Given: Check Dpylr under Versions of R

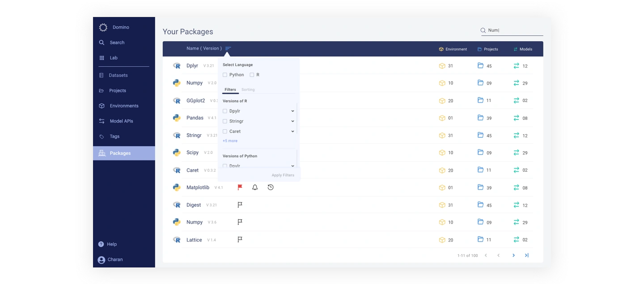Looking at the screenshot, I should click(225, 111).
